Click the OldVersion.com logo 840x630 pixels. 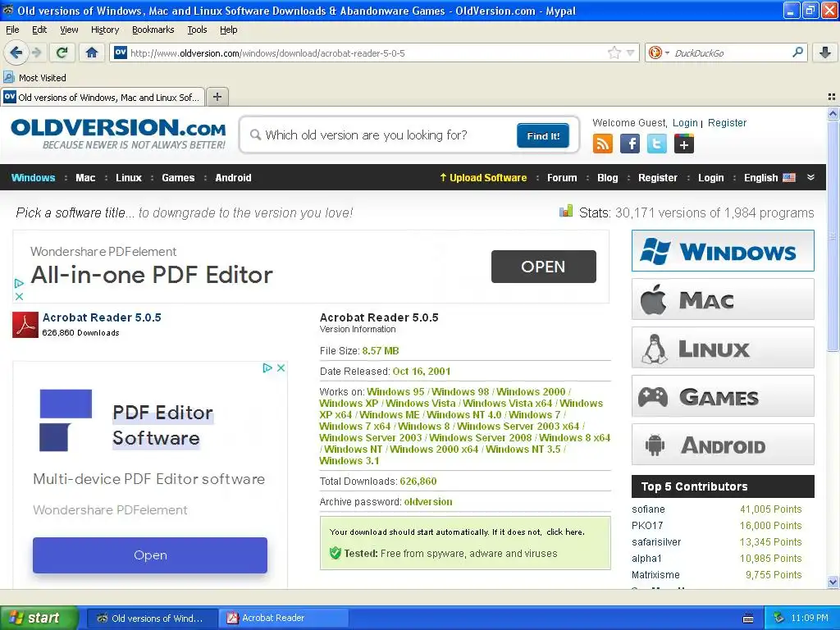118,134
